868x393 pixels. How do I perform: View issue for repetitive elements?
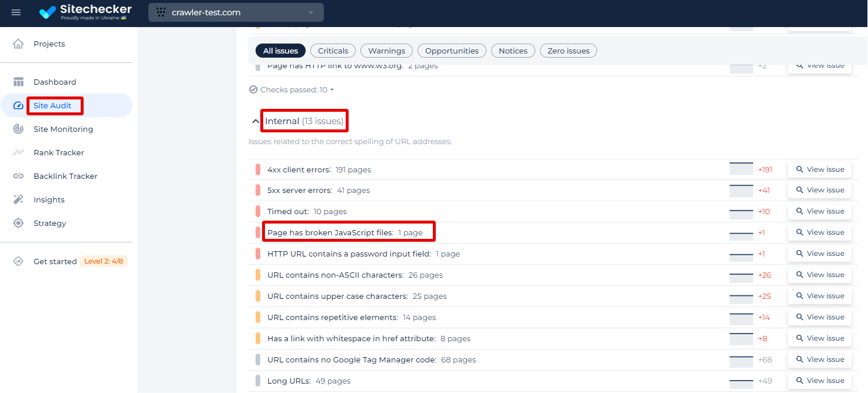coord(820,317)
